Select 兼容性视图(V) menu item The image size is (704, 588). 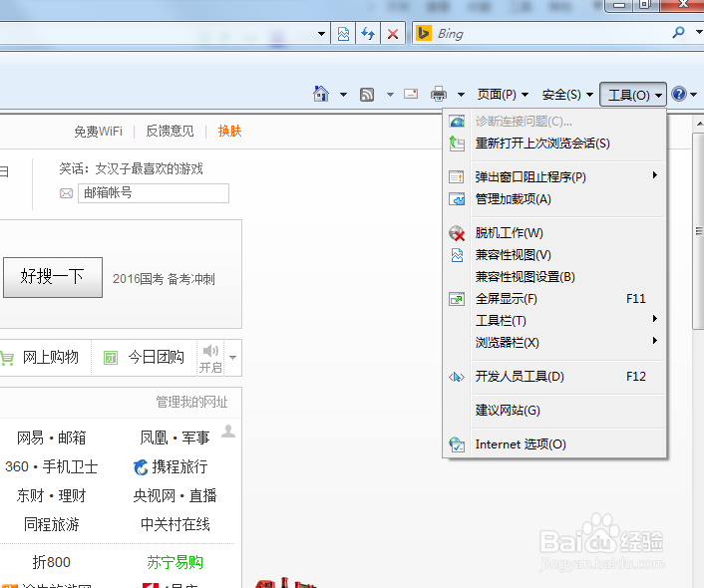(554, 255)
